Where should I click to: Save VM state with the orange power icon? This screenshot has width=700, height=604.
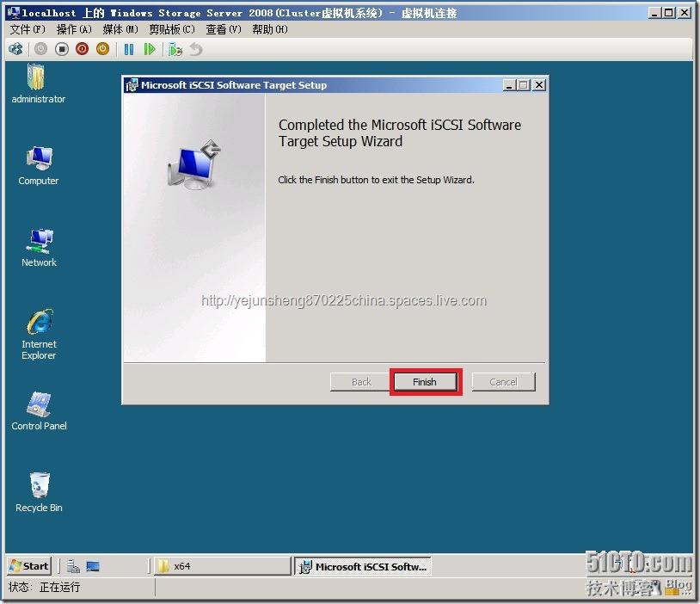(102, 49)
